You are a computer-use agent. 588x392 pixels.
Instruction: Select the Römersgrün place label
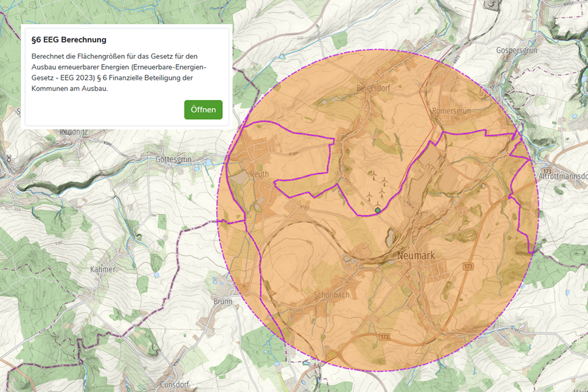[x=451, y=111]
